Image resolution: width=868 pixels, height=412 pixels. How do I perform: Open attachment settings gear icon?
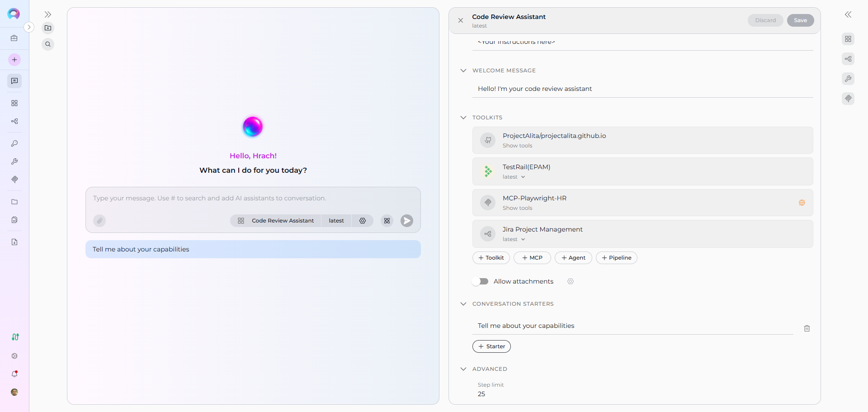click(571, 281)
